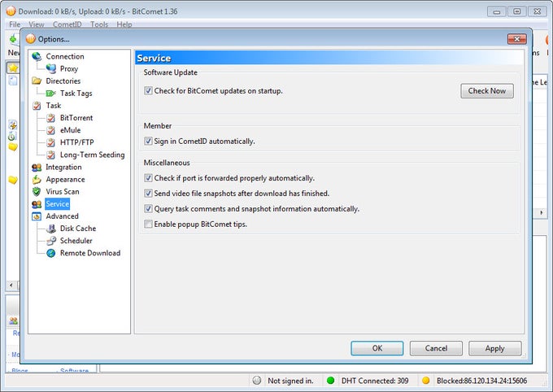Click the Virus Scan shield icon
Viewport: 553px width, 392px height.
pyautogui.click(x=37, y=192)
